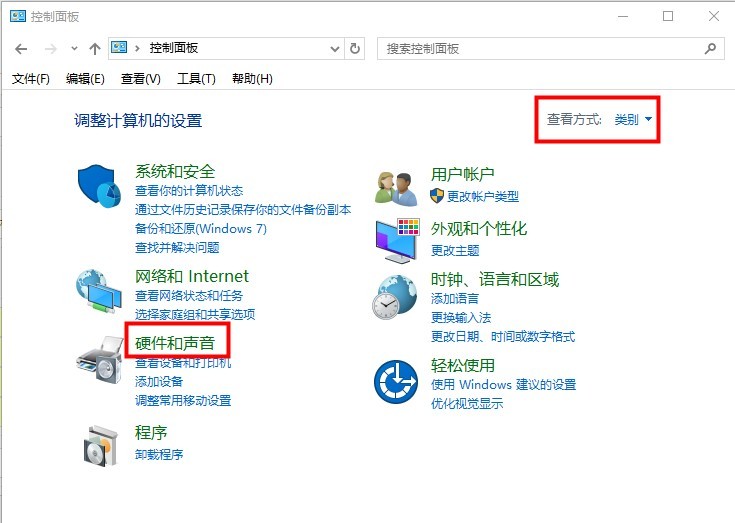Click the 控制面板 address bar text
This screenshot has width=735, height=523.
(x=174, y=48)
